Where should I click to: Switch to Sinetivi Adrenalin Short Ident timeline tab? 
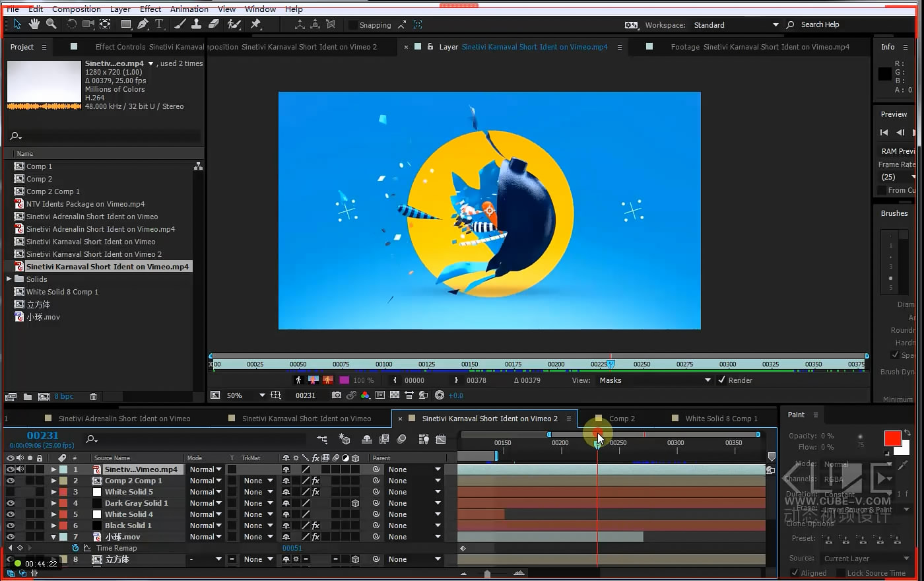(124, 419)
